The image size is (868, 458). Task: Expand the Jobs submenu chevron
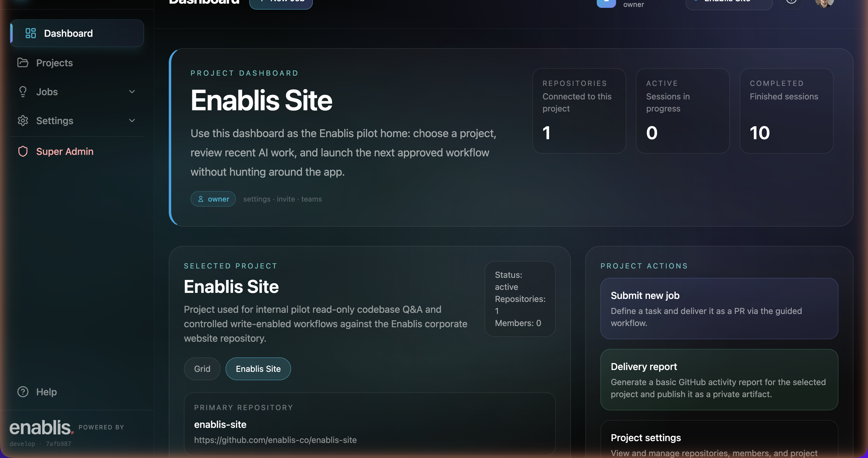coord(132,92)
